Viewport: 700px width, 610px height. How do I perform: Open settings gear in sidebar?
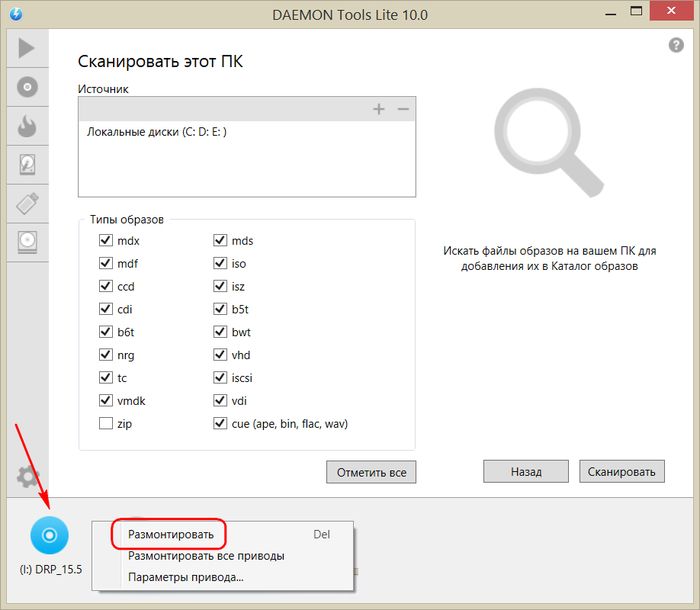(28, 477)
